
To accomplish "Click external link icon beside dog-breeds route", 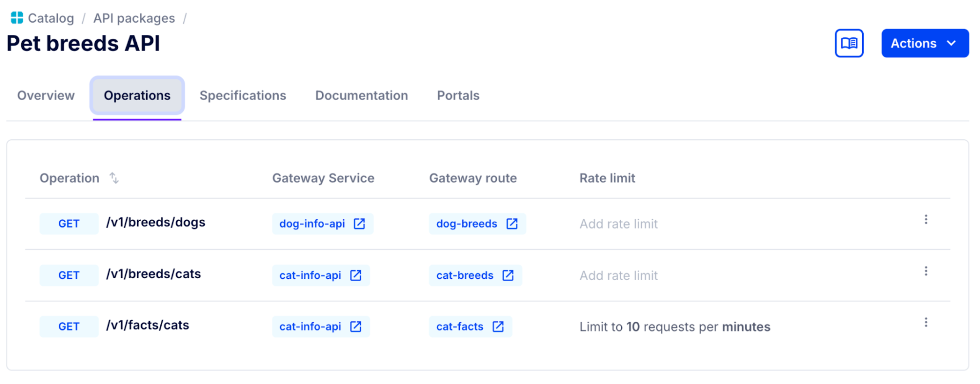I will tap(511, 224).
